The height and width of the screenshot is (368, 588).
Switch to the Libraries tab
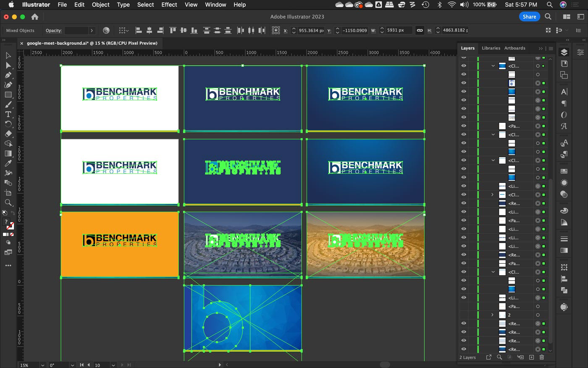point(491,48)
